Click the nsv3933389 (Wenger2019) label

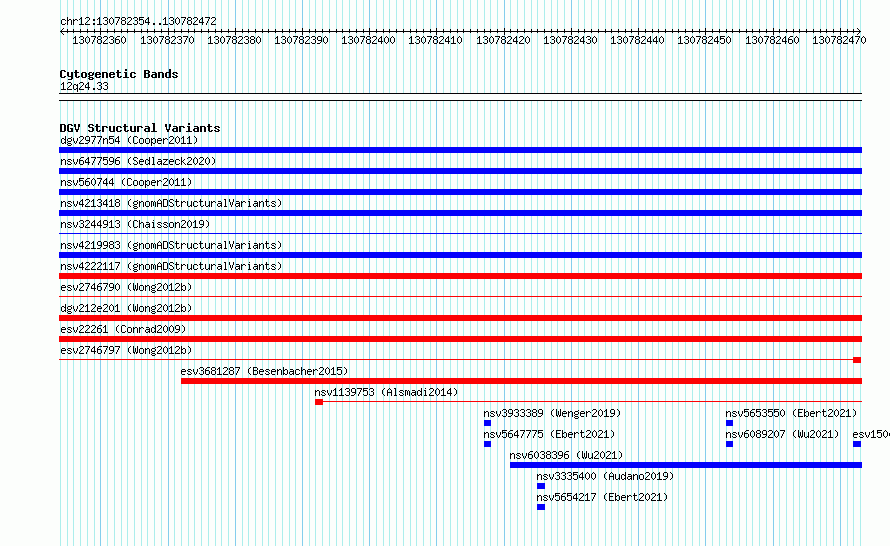coord(552,413)
